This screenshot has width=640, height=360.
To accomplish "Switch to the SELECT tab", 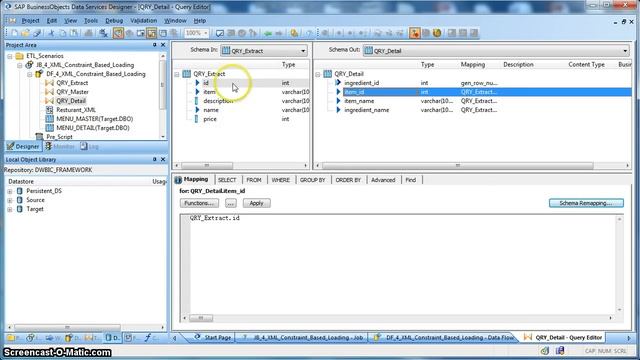I will pyautogui.click(x=227, y=180).
